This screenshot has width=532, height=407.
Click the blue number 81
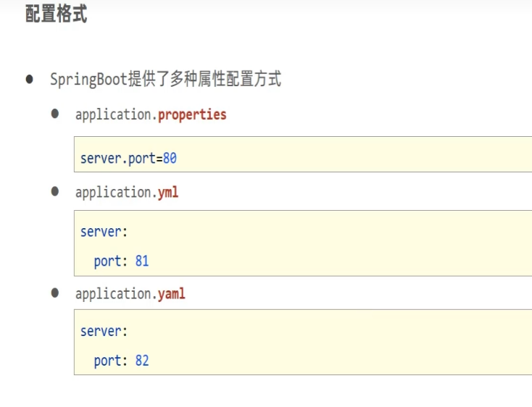click(141, 261)
